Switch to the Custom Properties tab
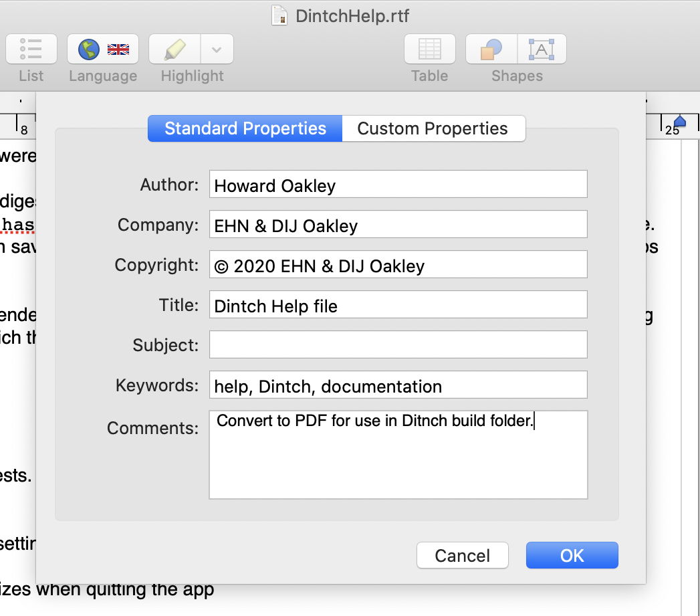 pos(433,128)
